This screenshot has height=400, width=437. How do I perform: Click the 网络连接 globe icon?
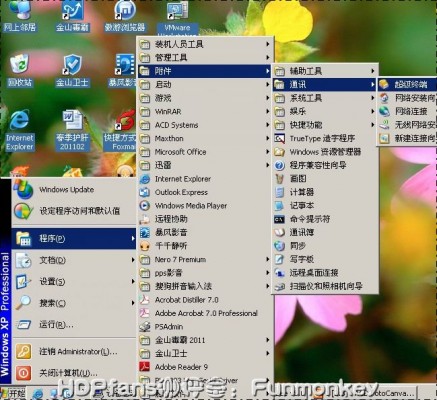384,111
